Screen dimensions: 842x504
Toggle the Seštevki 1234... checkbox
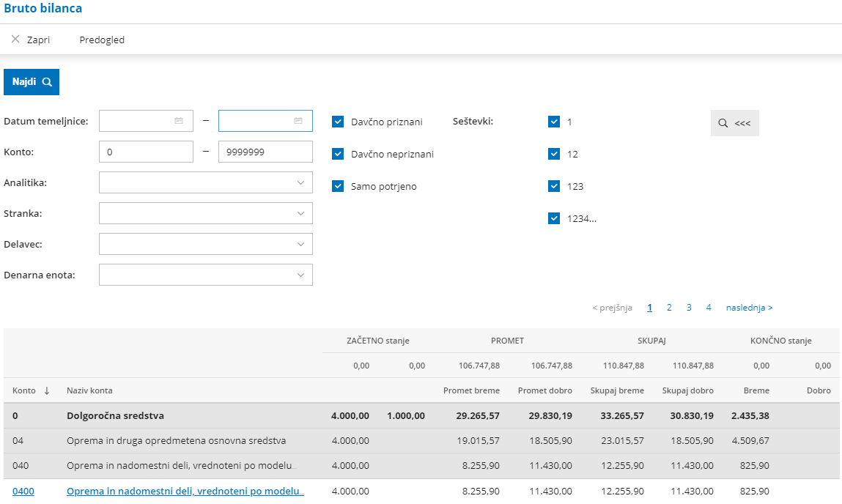(x=554, y=218)
